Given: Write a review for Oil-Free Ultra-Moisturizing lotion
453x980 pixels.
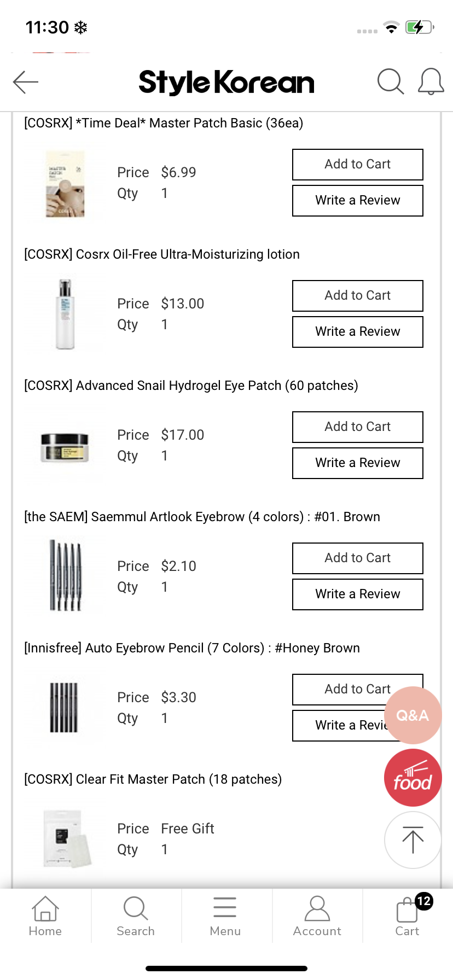Looking at the screenshot, I should 358,332.
